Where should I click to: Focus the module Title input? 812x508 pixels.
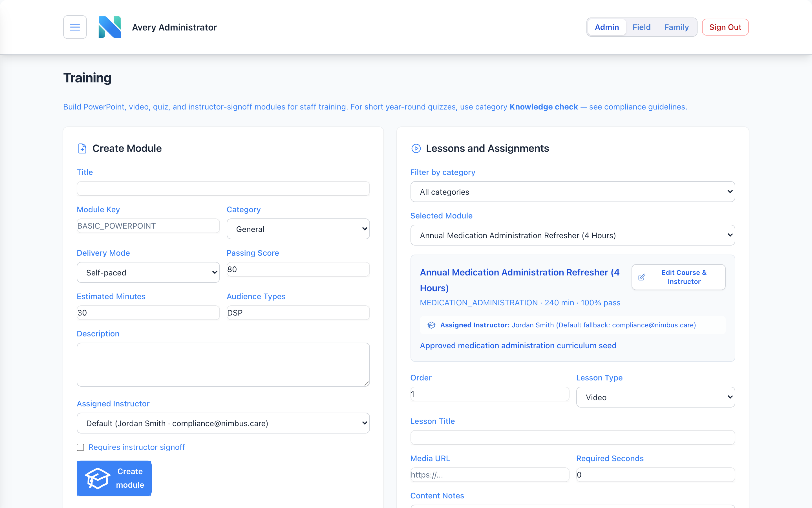[223, 189]
